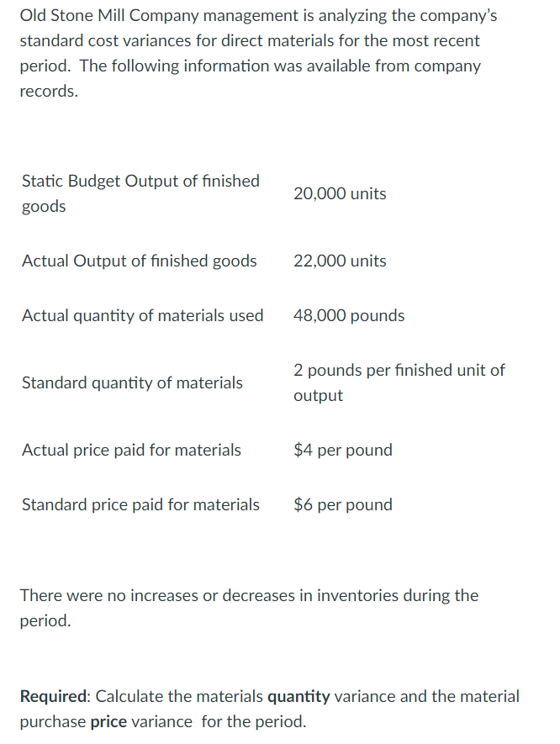
Task: Click the '20,000 units' static budget value
Action: pyautogui.click(x=340, y=193)
